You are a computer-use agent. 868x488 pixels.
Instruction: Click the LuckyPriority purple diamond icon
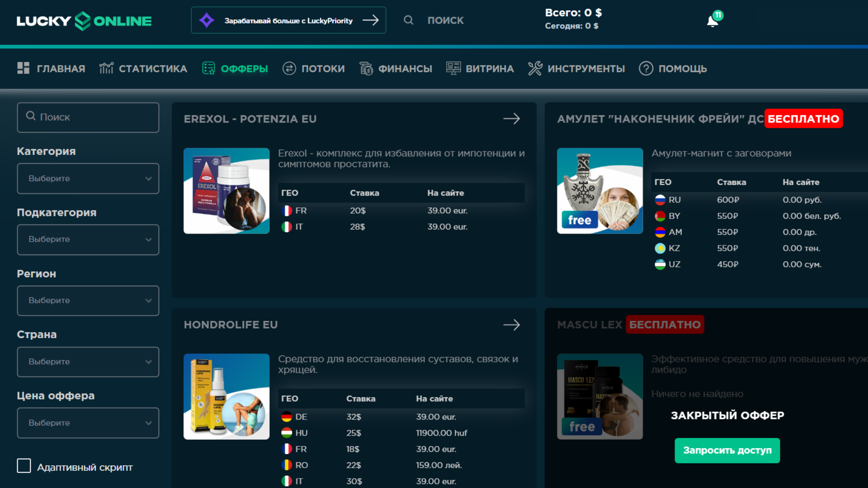tap(207, 20)
